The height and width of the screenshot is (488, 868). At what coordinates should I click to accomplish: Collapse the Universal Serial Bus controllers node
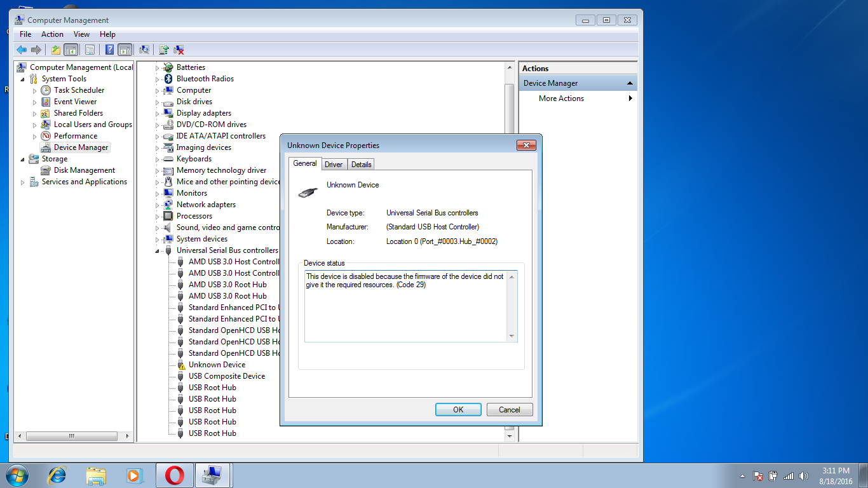coord(158,251)
